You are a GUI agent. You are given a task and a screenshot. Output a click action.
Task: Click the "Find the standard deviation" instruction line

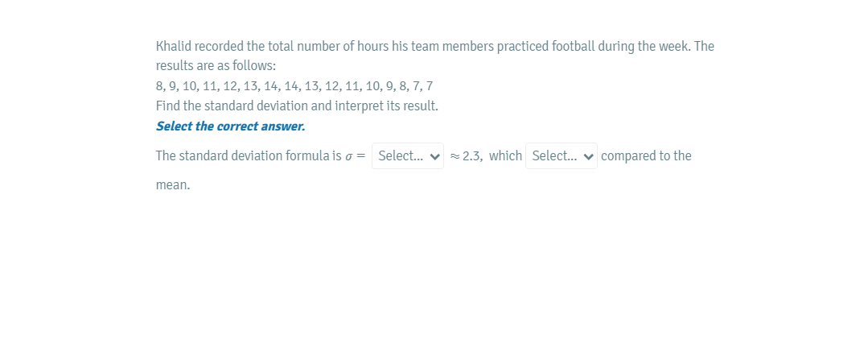tap(297, 106)
